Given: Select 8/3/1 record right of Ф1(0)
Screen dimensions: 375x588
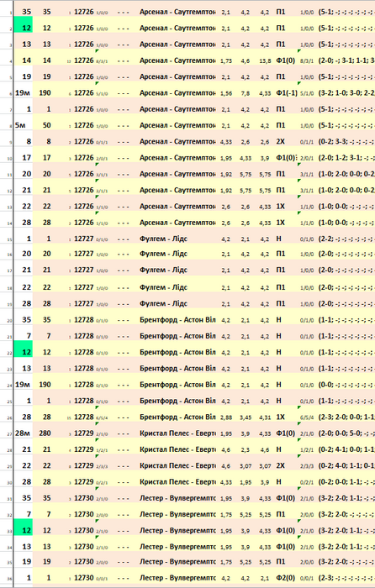Looking at the screenshot, I should 307,61.
